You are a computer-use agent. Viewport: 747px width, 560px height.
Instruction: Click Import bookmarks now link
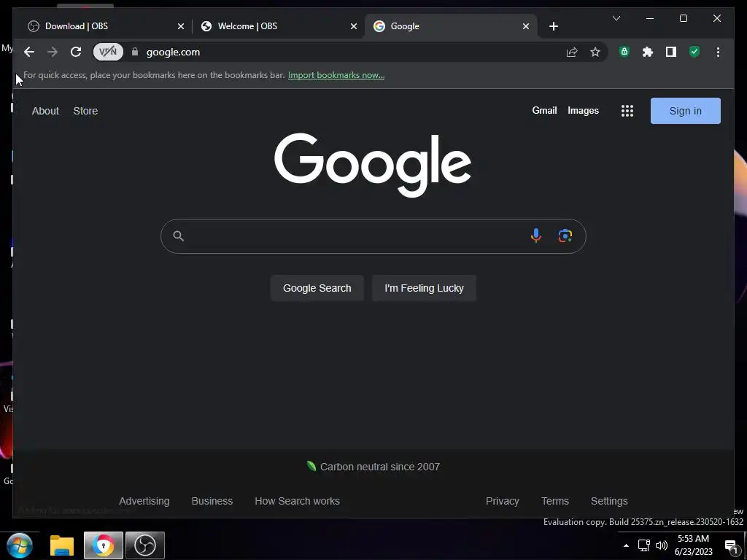point(336,75)
